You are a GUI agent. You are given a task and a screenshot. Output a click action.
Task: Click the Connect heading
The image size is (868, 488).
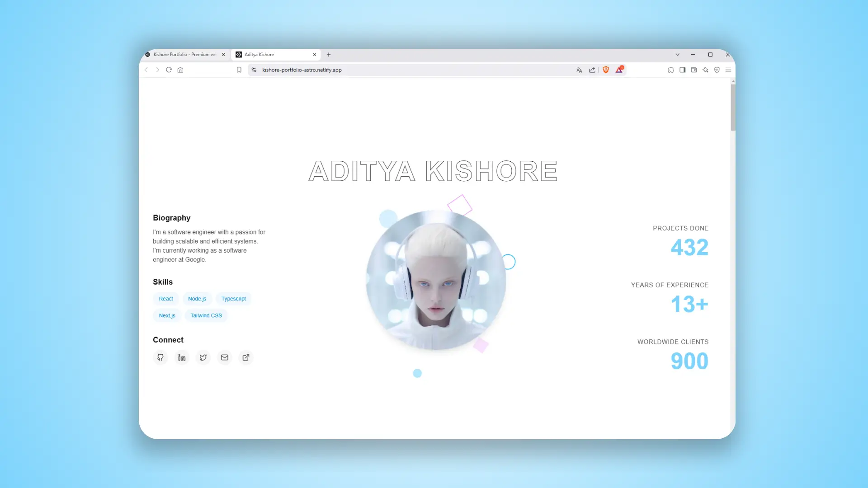(x=168, y=340)
